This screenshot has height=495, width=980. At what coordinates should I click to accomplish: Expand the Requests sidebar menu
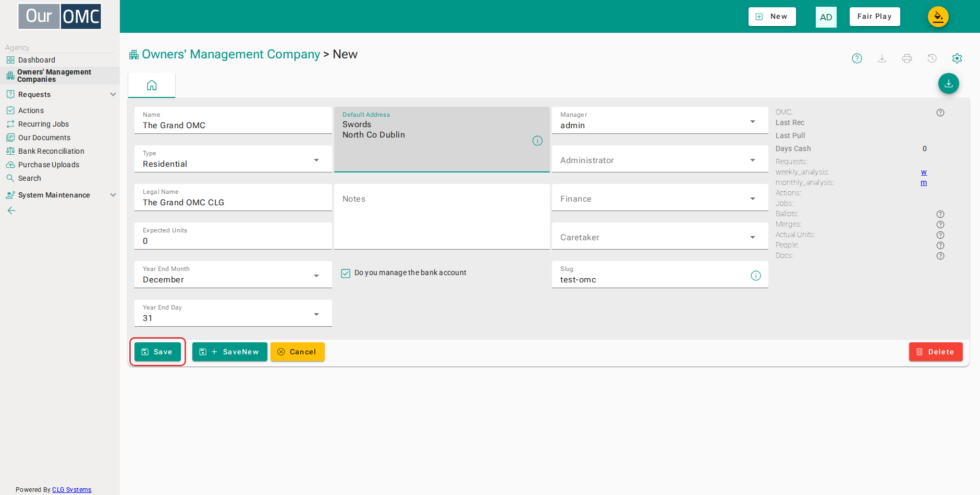pyautogui.click(x=60, y=94)
